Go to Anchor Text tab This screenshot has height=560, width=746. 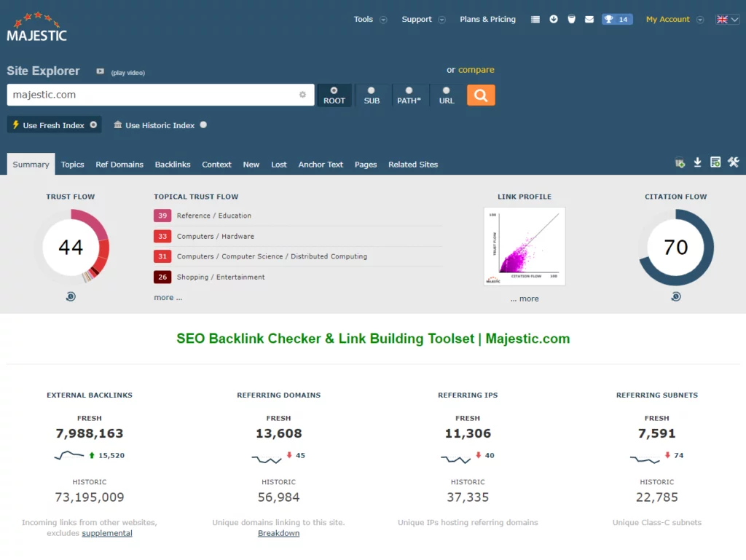pyautogui.click(x=321, y=165)
